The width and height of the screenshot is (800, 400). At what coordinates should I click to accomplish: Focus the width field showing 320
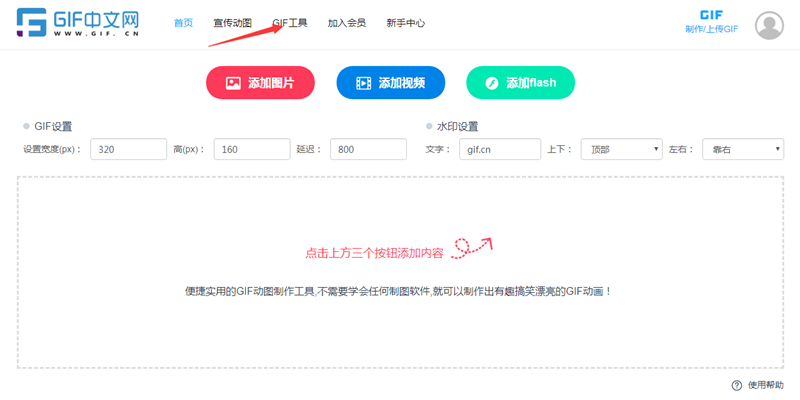click(129, 149)
